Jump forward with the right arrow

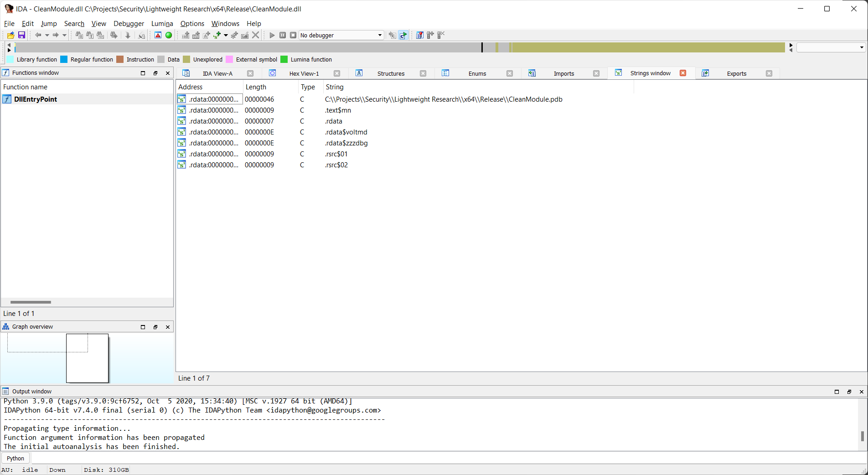(x=56, y=35)
